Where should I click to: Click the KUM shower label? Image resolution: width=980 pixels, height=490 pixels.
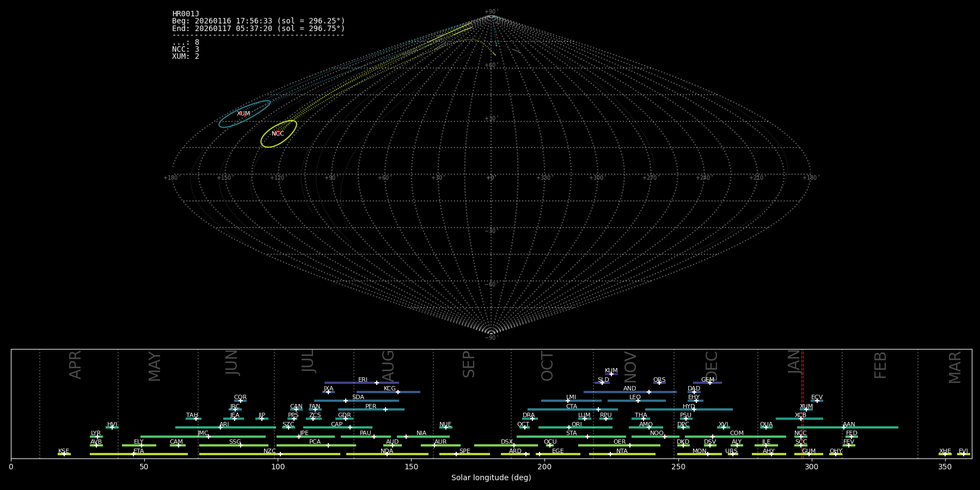[x=611, y=370]
